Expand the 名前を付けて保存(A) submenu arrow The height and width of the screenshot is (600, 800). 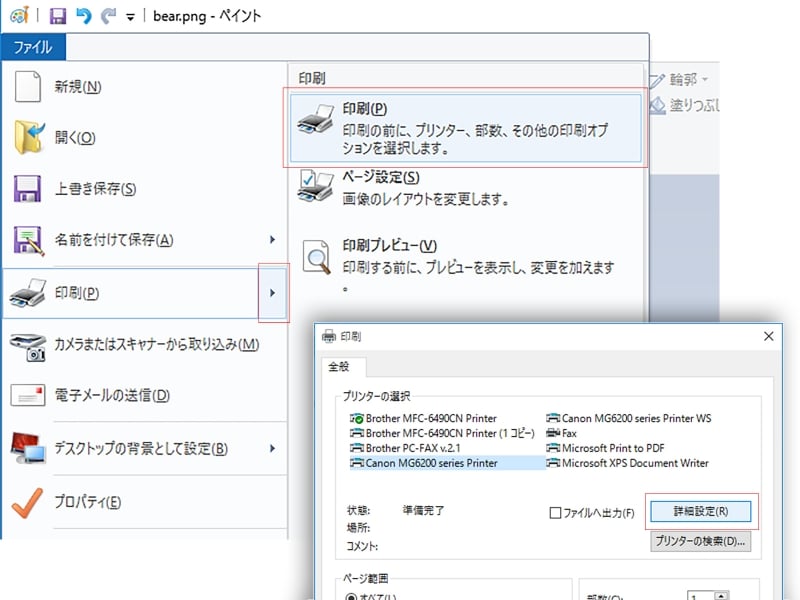[272, 239]
